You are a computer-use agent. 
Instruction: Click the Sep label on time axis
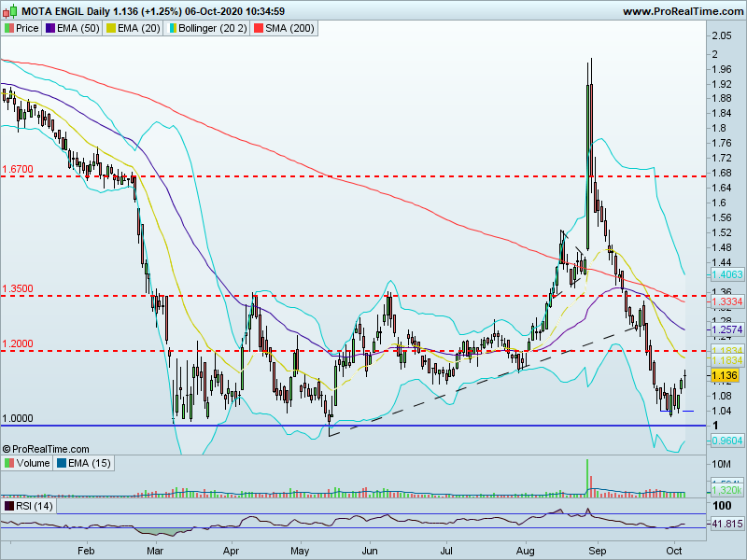598,551
